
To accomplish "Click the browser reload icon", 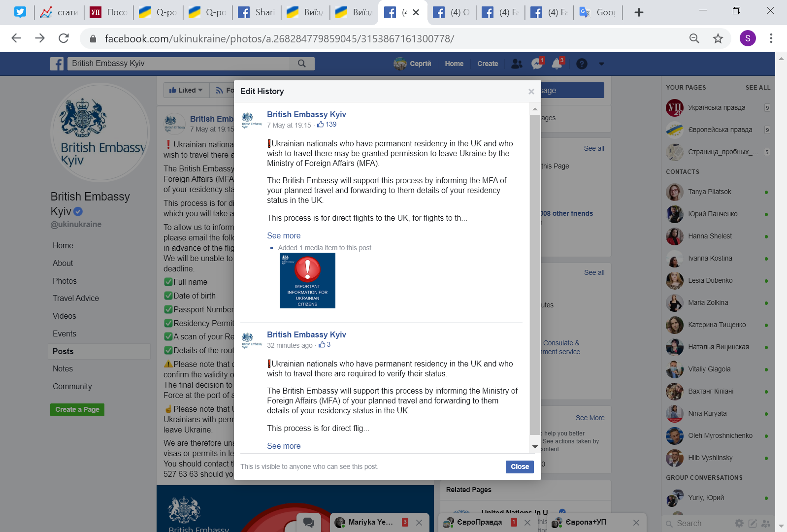I will click(x=64, y=38).
